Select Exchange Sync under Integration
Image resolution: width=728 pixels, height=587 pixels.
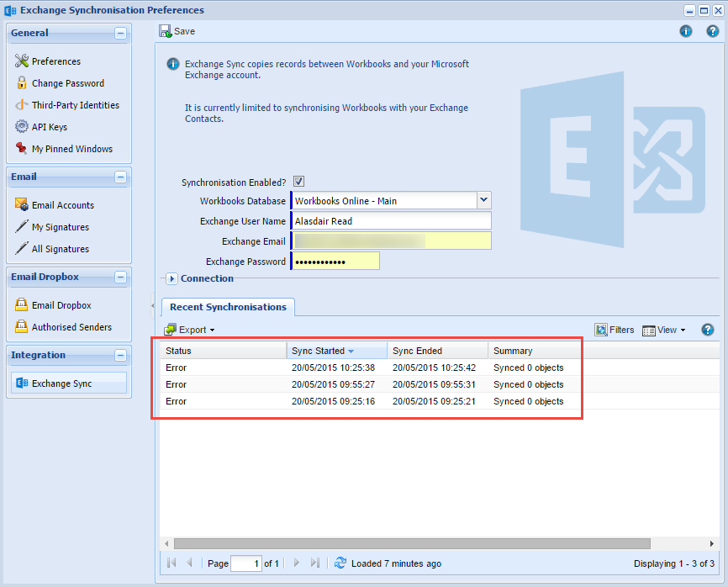click(69, 383)
